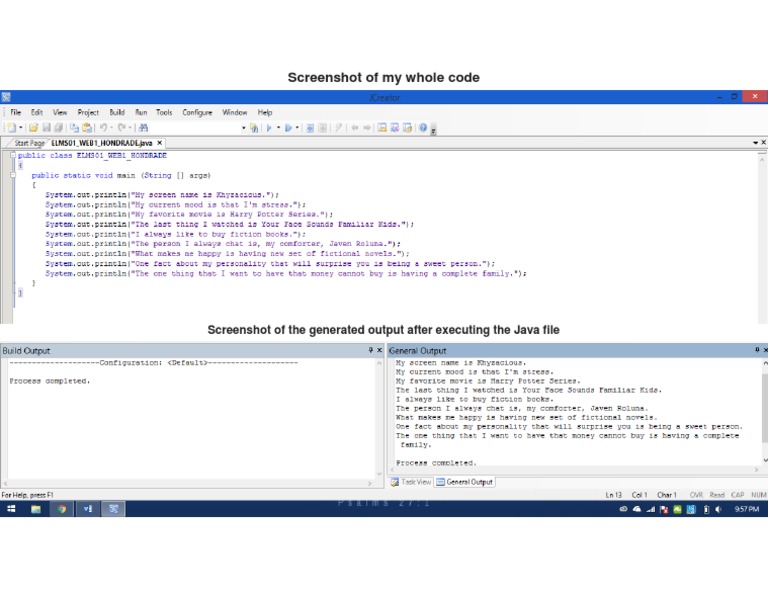Image resolution: width=768 pixels, height=594 pixels.
Task: Close the Build Output panel
Action: [379, 350]
